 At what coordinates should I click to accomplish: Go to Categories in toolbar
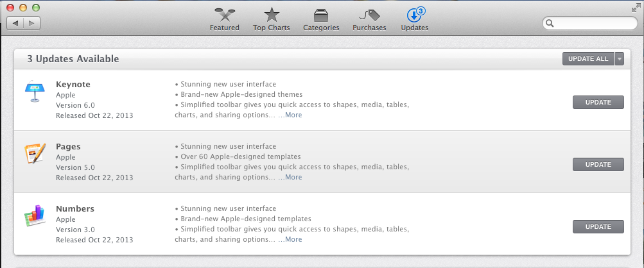click(x=321, y=20)
